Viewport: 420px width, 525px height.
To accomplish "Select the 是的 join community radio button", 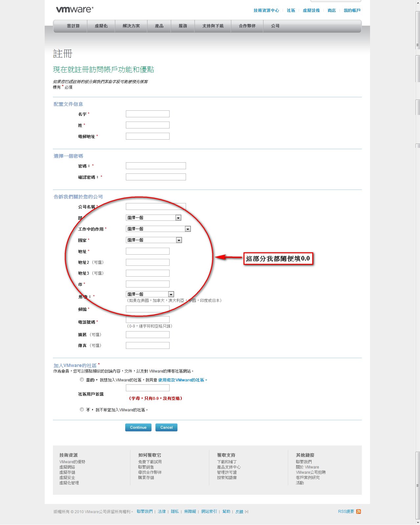I will (x=82, y=379).
